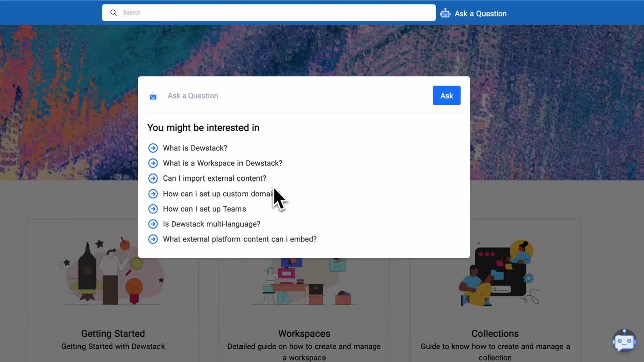The width and height of the screenshot is (644, 362).
Task: Click the Search input field
Action: [x=268, y=12]
